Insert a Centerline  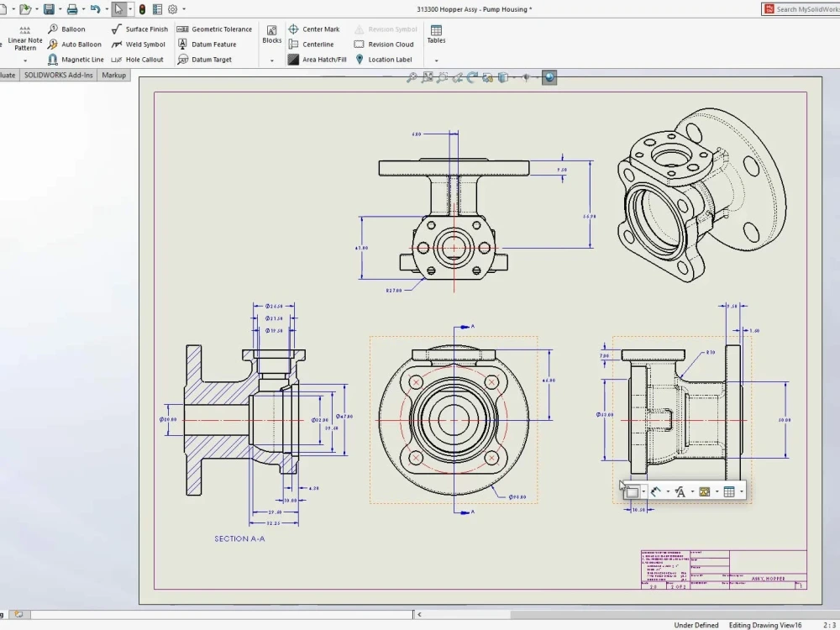tap(311, 45)
